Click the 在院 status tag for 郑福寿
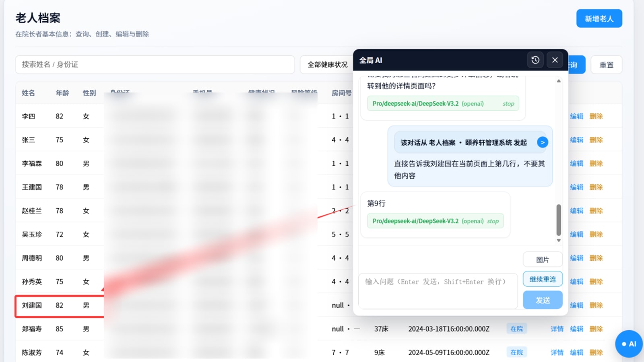The image size is (644, 362). pyautogui.click(x=517, y=329)
